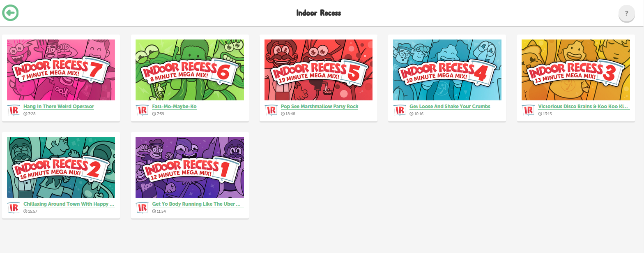
Task: Click the IR icon beside Get Yo Body Running
Action: (x=142, y=208)
